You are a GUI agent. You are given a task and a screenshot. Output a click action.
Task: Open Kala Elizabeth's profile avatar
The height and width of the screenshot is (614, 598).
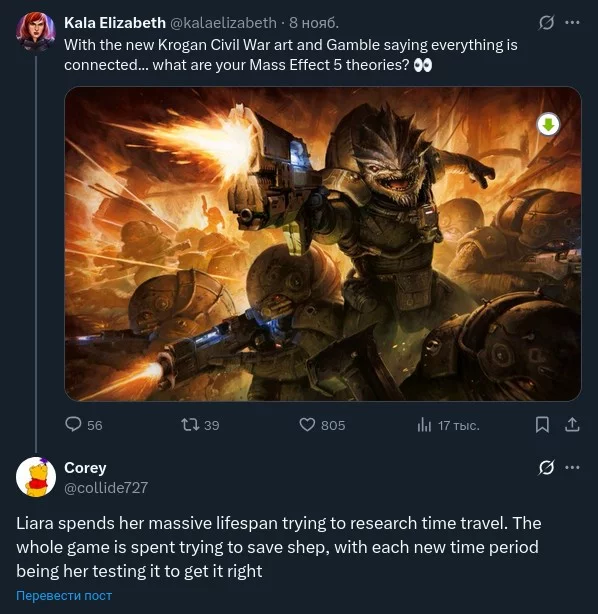pyautogui.click(x=36, y=31)
